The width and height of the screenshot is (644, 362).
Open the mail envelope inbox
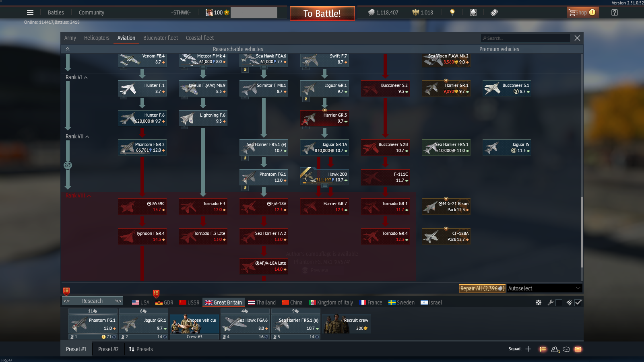(x=578, y=349)
